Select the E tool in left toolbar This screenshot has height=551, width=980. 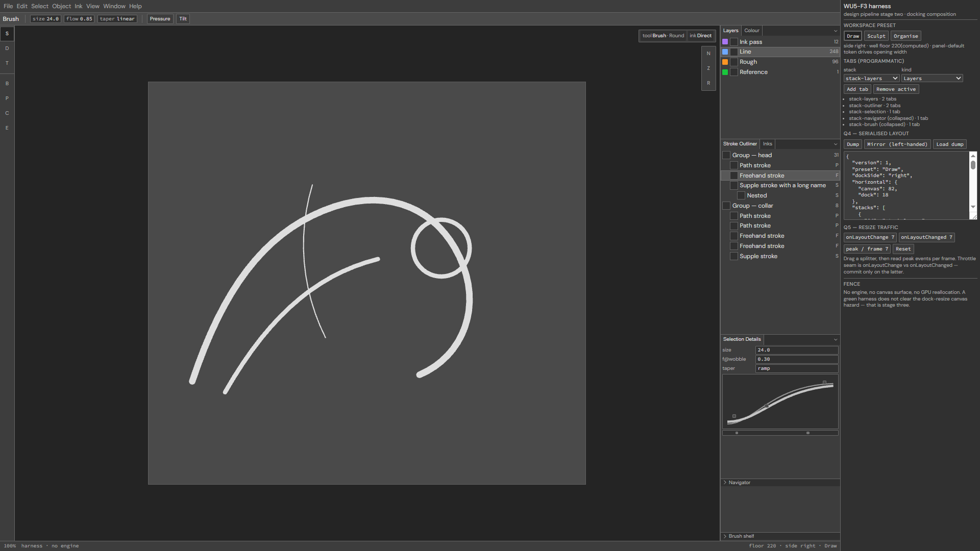tap(7, 128)
